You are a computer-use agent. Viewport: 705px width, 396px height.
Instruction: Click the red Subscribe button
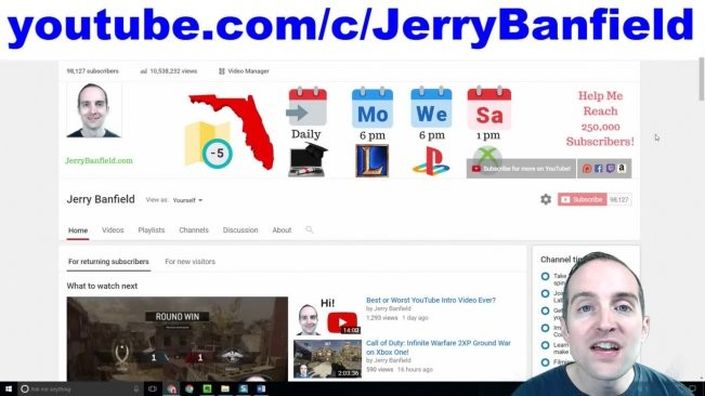(582, 200)
